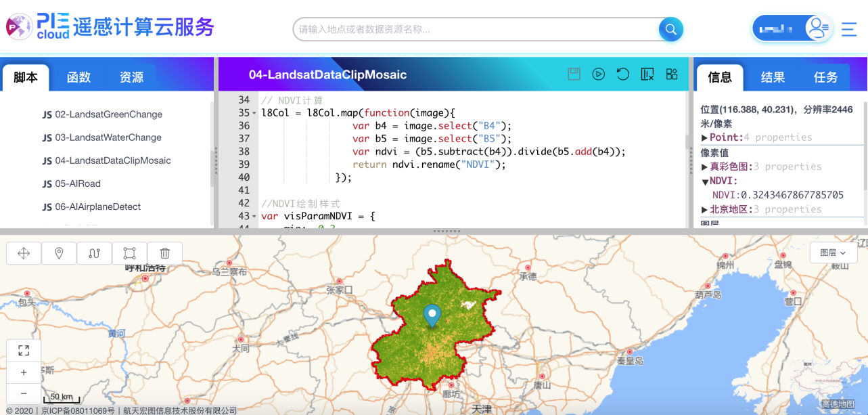Switch to the 函数 tab

pyautogui.click(x=78, y=77)
